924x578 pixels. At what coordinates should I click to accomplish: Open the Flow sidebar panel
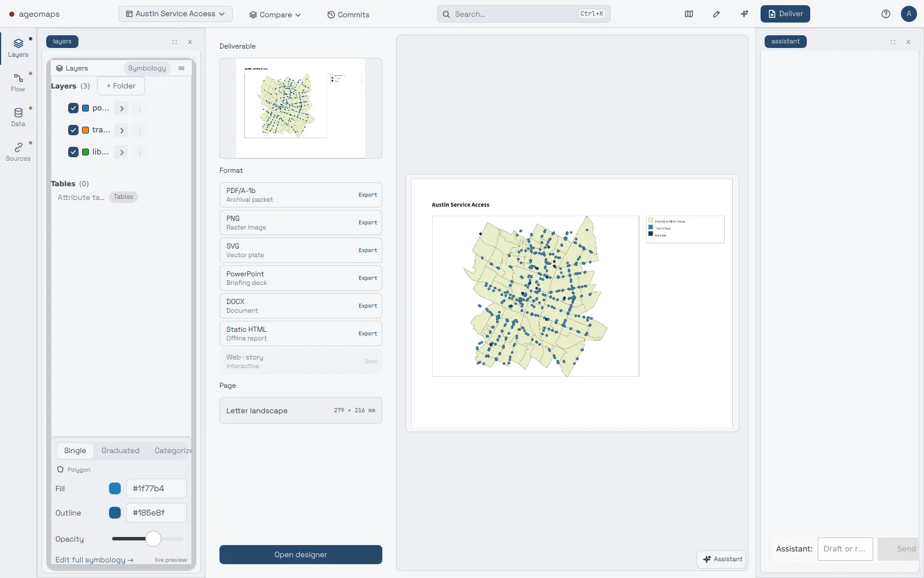click(x=18, y=83)
